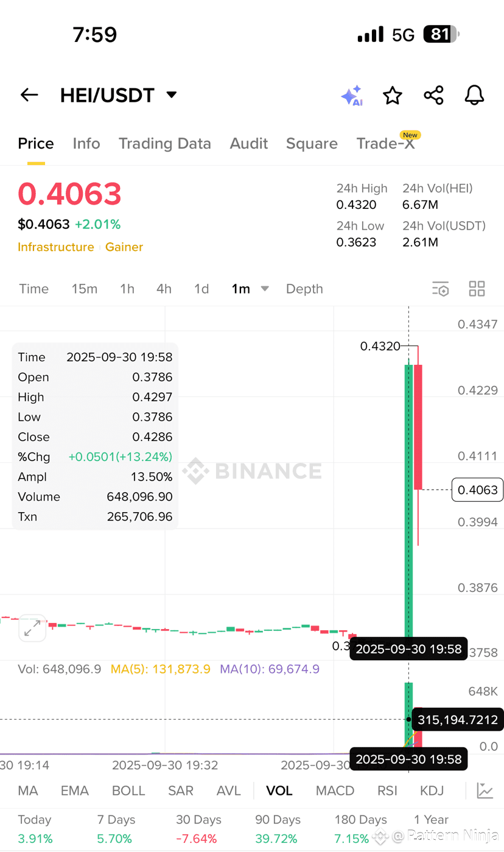Show the Depth chart view
The image size is (504, 852).
(304, 289)
